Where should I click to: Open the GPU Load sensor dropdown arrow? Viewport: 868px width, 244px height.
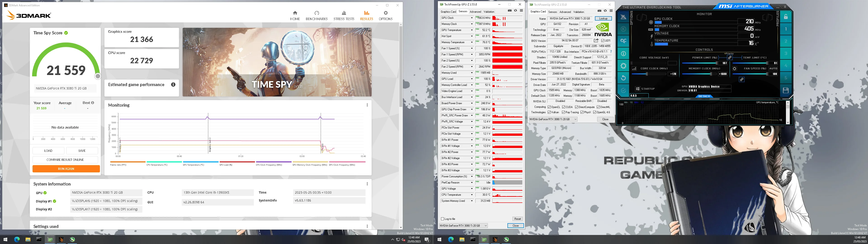coord(471,79)
